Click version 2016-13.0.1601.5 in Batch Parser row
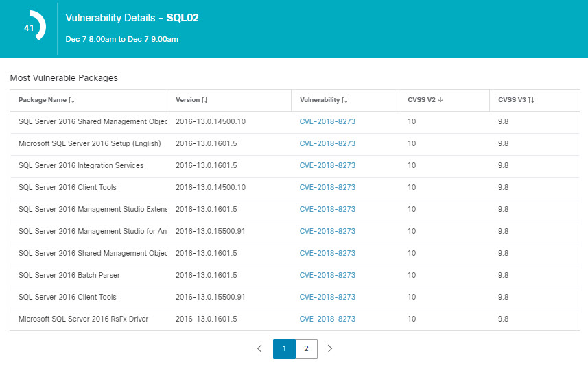 [x=207, y=275]
